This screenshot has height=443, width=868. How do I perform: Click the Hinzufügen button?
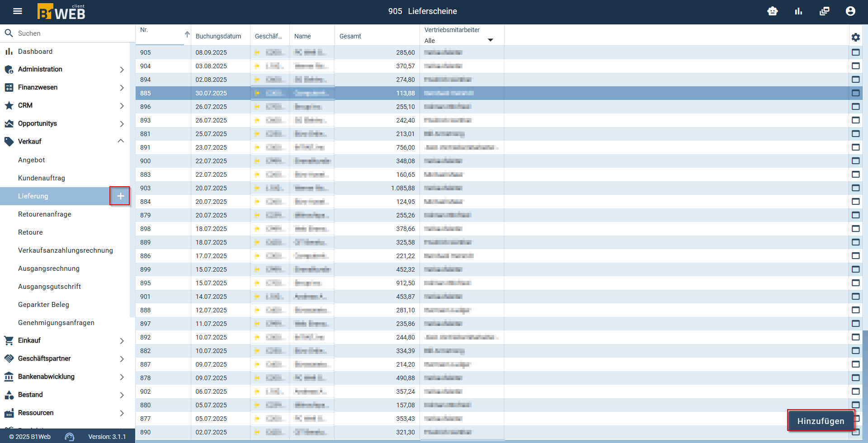(x=821, y=421)
